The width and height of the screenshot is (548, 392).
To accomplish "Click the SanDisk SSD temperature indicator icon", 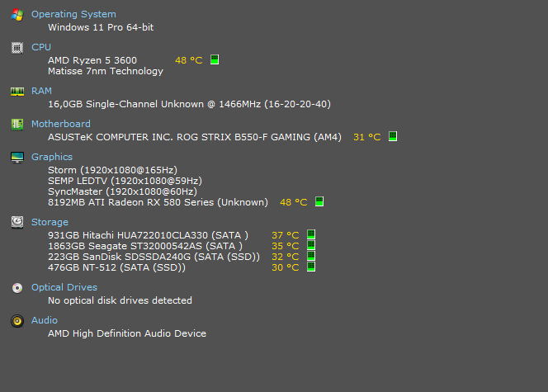I will coord(311,256).
